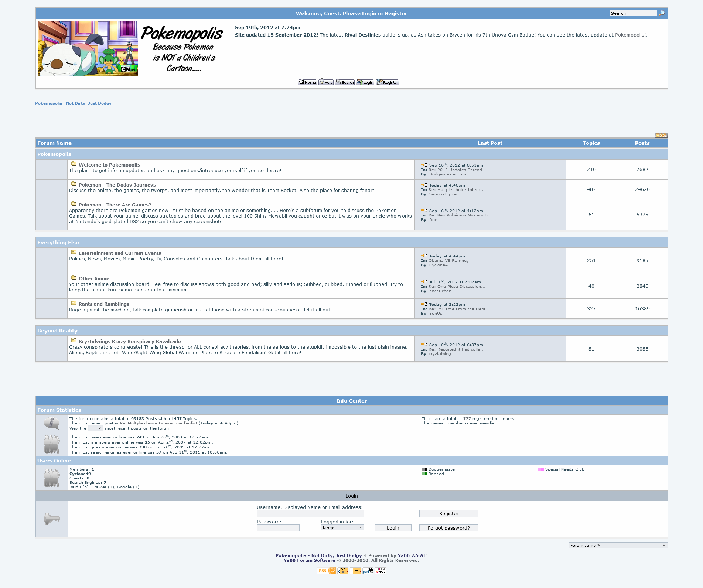Click the W3C XHTML 1.0 badge

click(343, 571)
